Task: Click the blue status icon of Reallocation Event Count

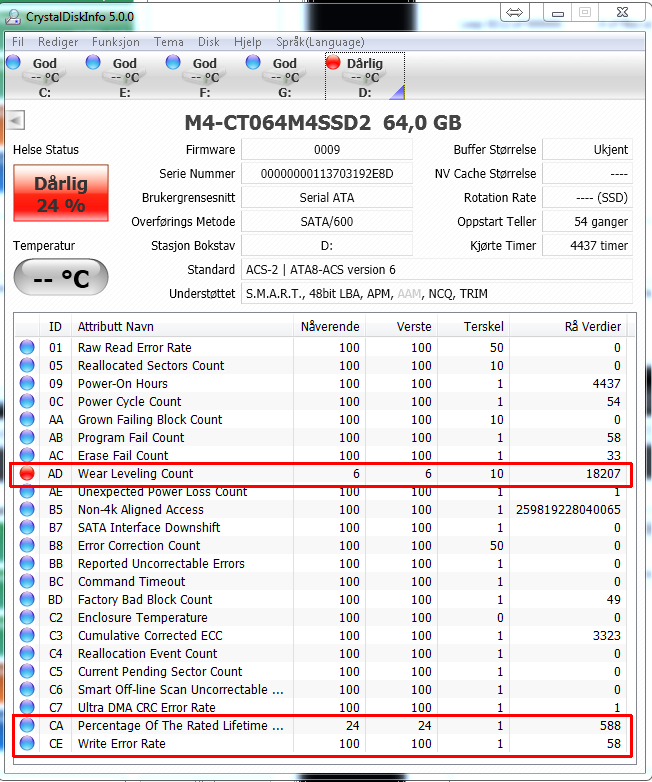Action: (27, 653)
